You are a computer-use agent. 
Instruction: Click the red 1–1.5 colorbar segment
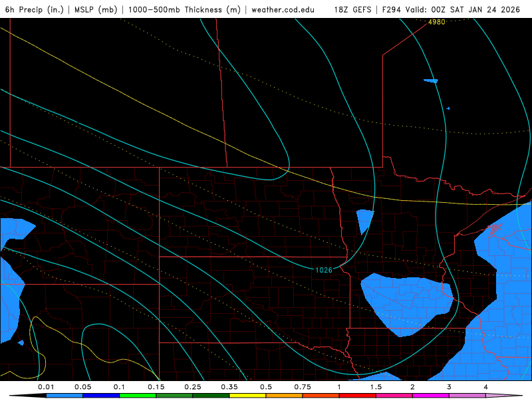(x=358, y=396)
